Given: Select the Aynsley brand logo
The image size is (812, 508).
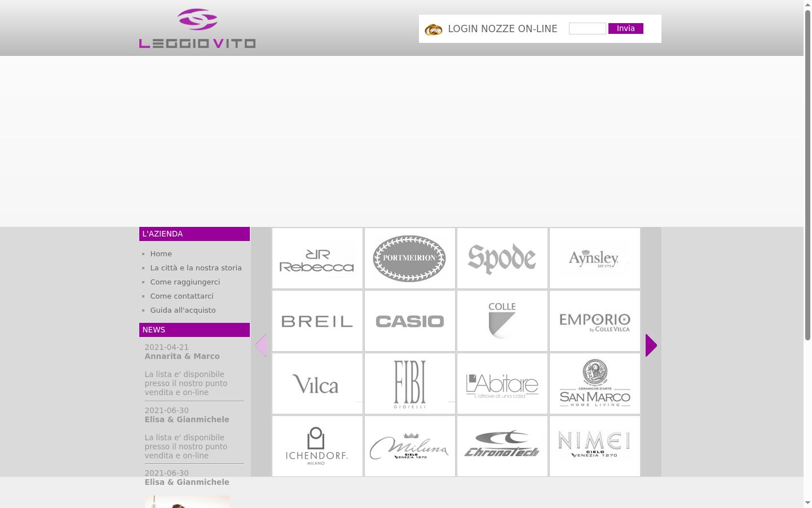Looking at the screenshot, I should (595, 259).
